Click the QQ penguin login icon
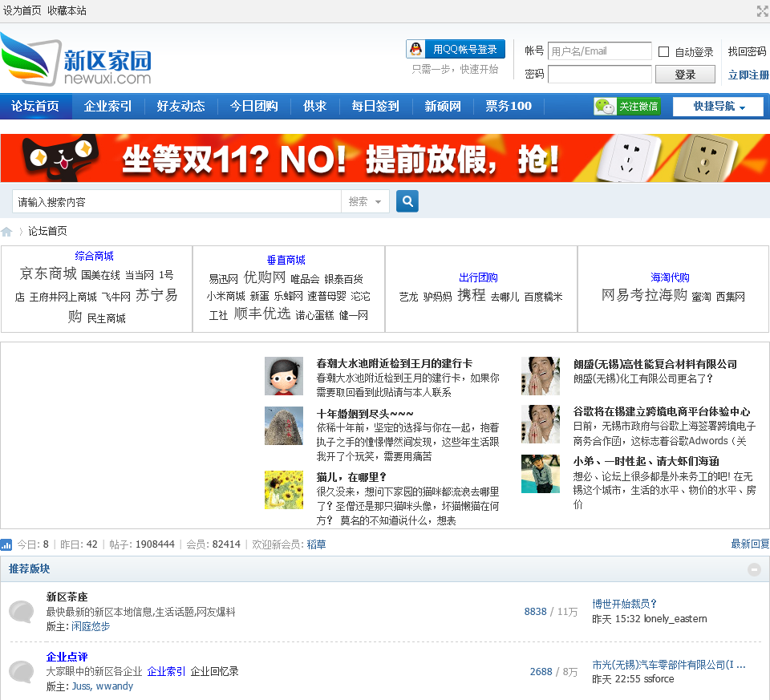Image resolution: width=770 pixels, height=700 pixels. (x=416, y=49)
